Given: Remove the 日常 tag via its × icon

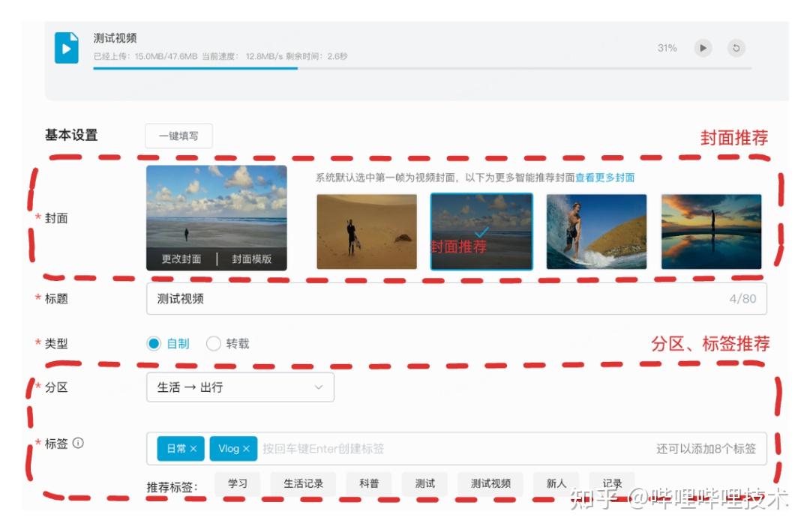Looking at the screenshot, I should tap(194, 448).
